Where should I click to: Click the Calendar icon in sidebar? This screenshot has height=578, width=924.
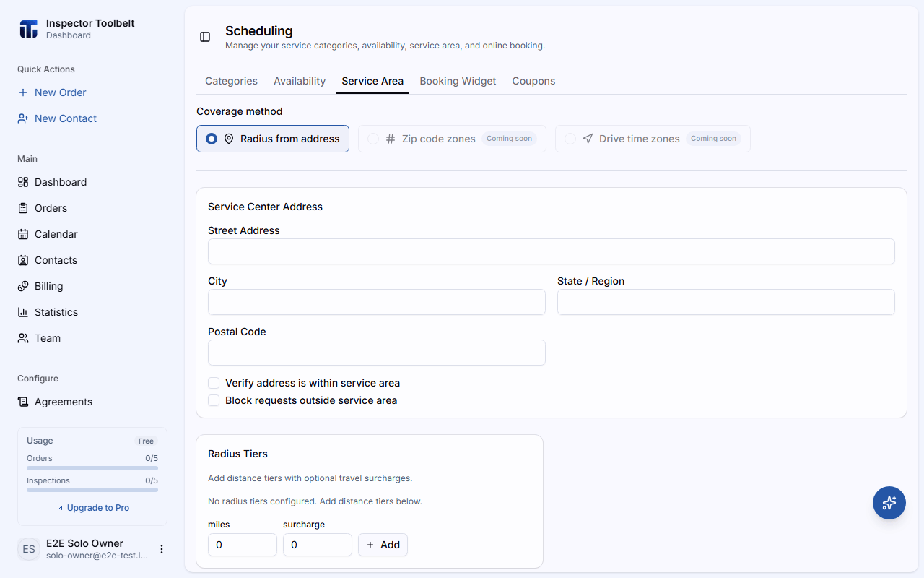point(23,234)
